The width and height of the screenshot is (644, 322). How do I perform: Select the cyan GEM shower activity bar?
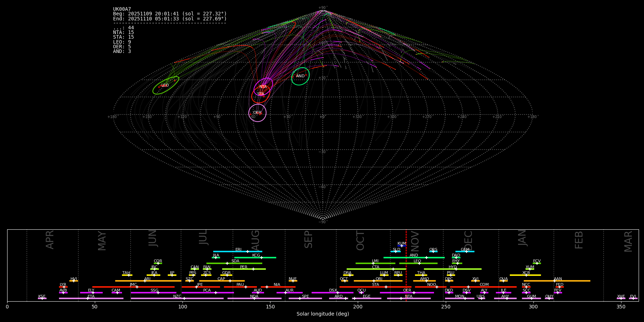pos(465,252)
